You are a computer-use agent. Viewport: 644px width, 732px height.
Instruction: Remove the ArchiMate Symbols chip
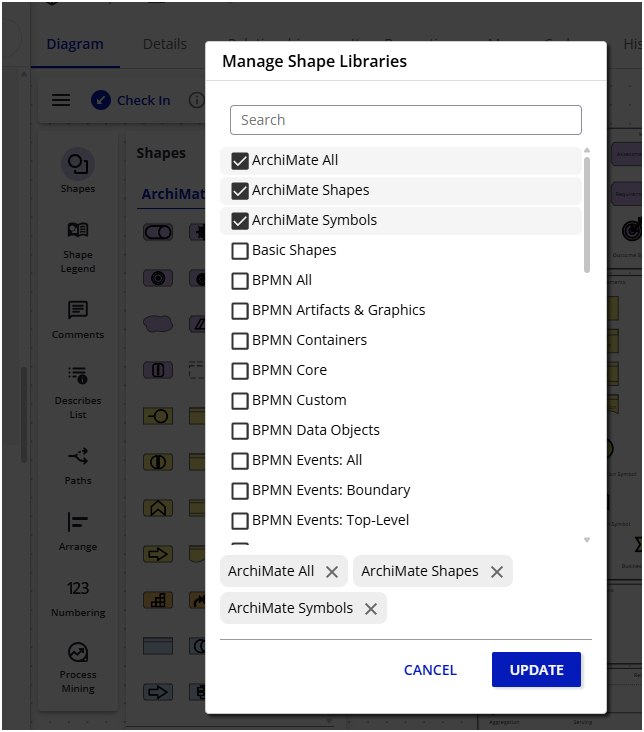point(371,609)
